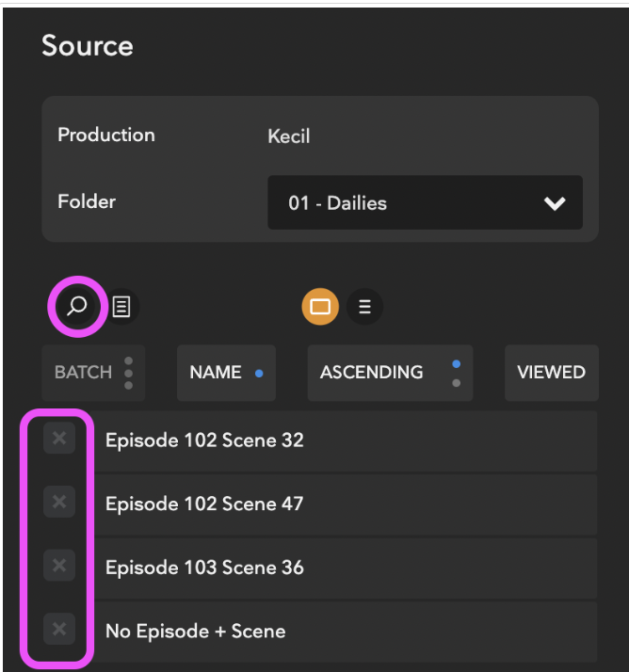
Task: Open the No Episode + Scene entry
Action: point(346,632)
